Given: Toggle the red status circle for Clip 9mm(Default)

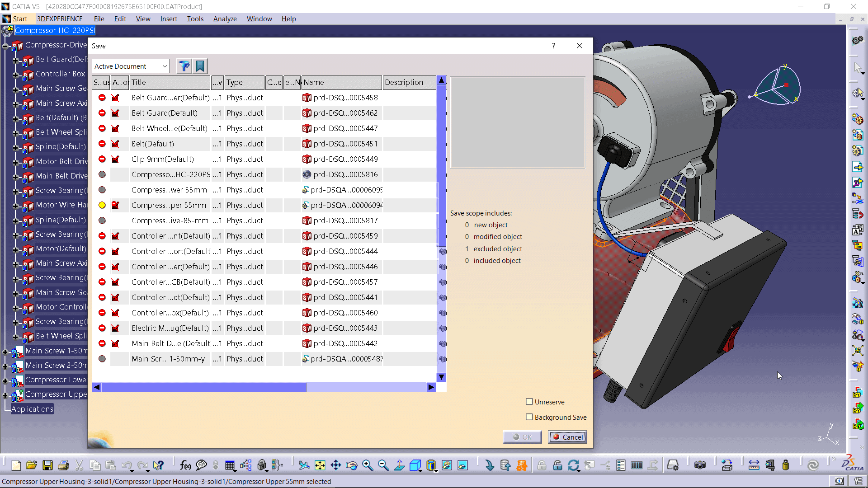Looking at the screenshot, I should tap(102, 159).
